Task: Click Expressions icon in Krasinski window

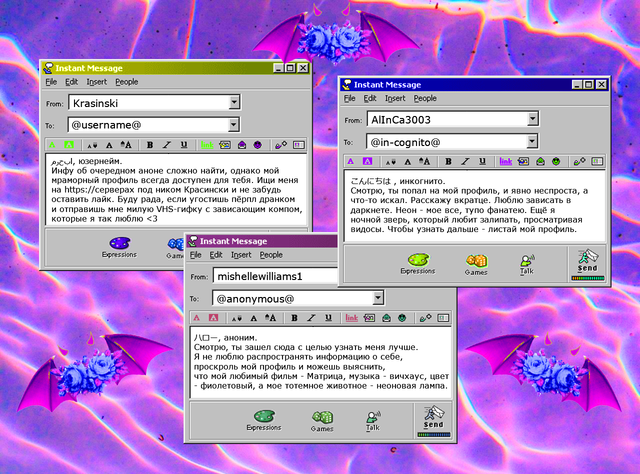Action: click(x=119, y=244)
